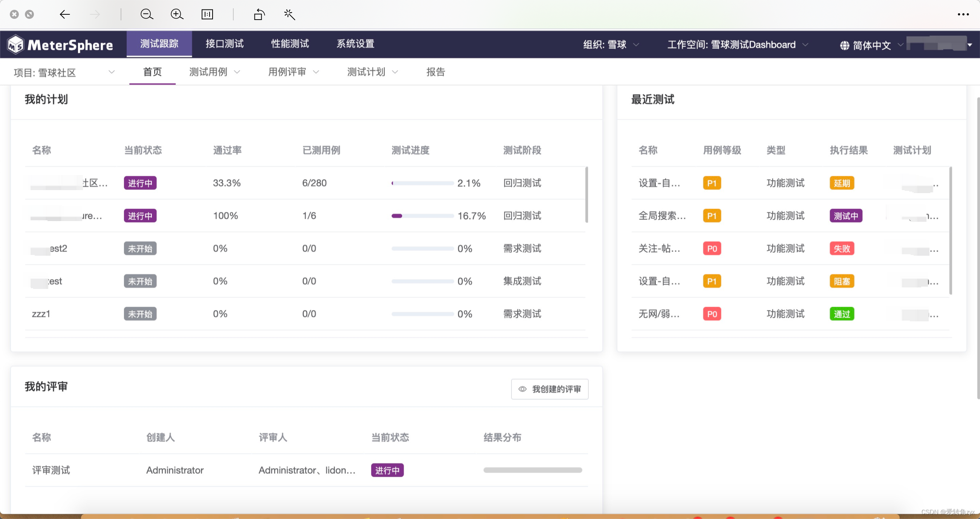Toggle the 进行中 badge on 评审测试 row
980x519 pixels.
(x=387, y=470)
